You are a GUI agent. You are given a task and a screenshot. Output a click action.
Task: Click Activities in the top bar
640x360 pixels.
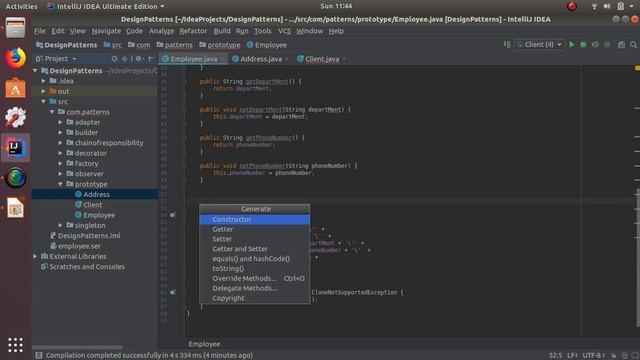(21, 6)
